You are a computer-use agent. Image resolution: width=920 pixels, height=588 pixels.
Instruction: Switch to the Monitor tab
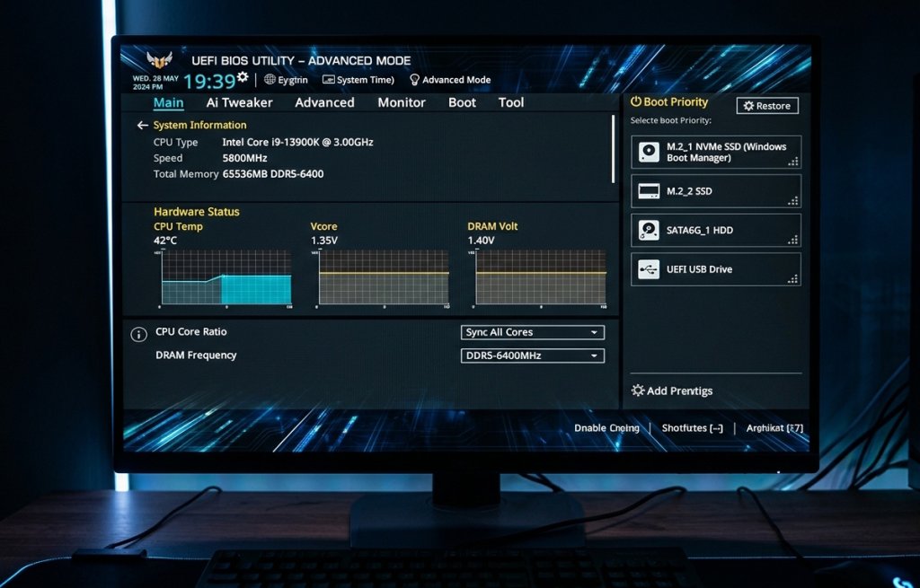(x=402, y=102)
